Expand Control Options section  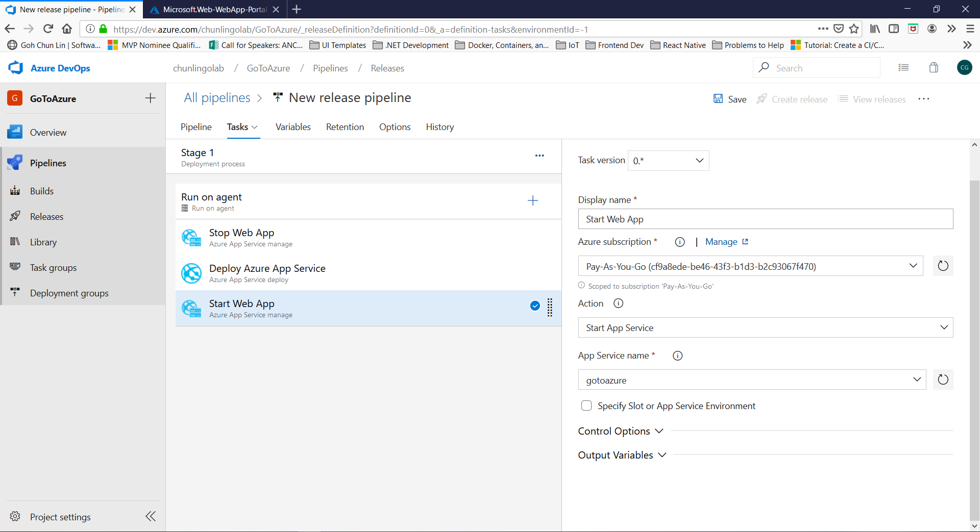coord(620,432)
